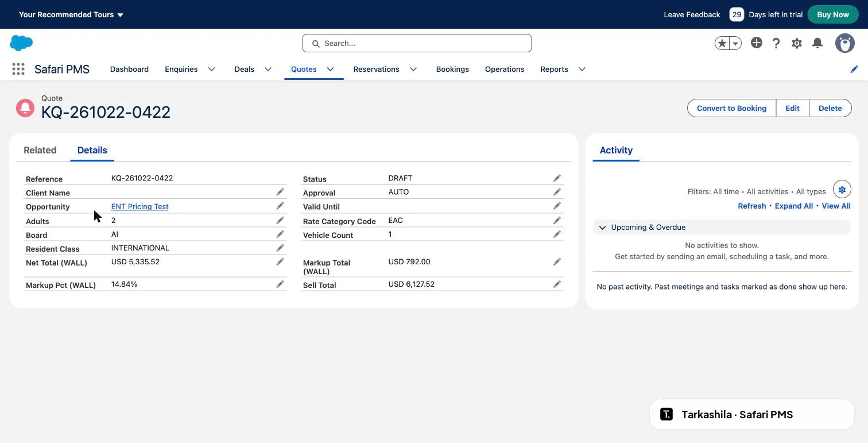Open the user profile avatar
The width and height of the screenshot is (868, 443).
coord(845,43)
